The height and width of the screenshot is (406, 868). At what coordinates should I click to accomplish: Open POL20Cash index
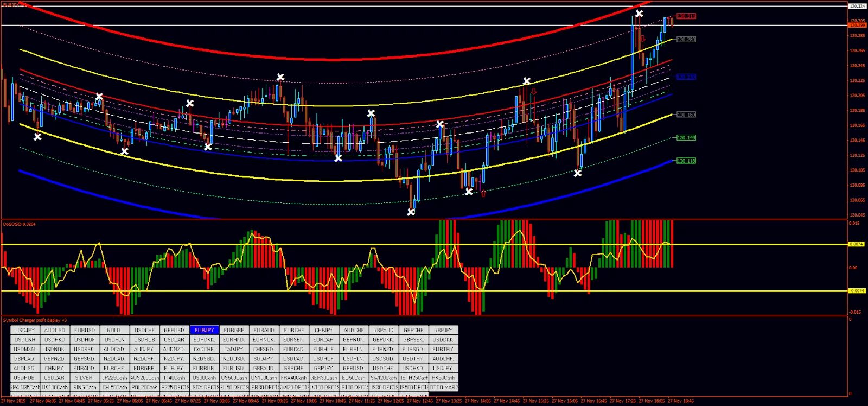[144, 388]
